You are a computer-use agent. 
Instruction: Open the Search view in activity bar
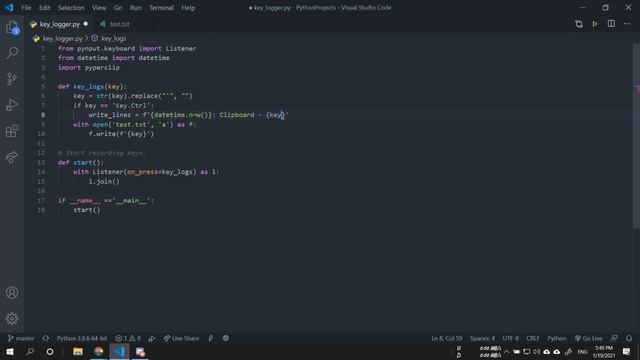click(x=12, y=53)
